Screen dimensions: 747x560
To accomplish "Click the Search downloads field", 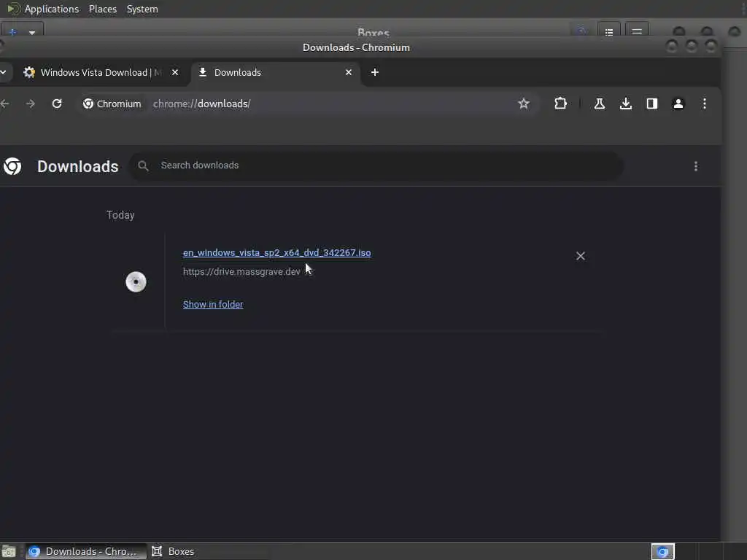I will tap(376, 166).
